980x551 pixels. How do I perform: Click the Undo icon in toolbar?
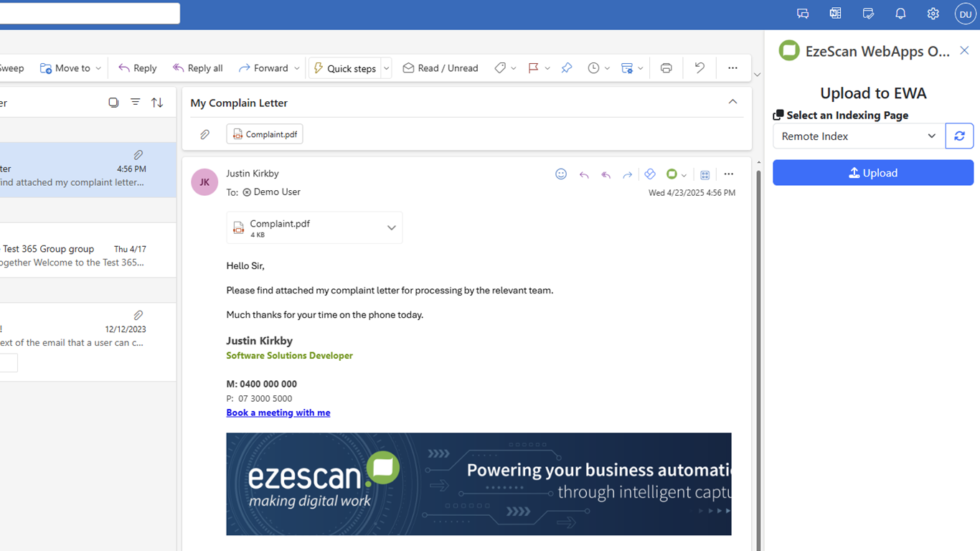point(699,68)
